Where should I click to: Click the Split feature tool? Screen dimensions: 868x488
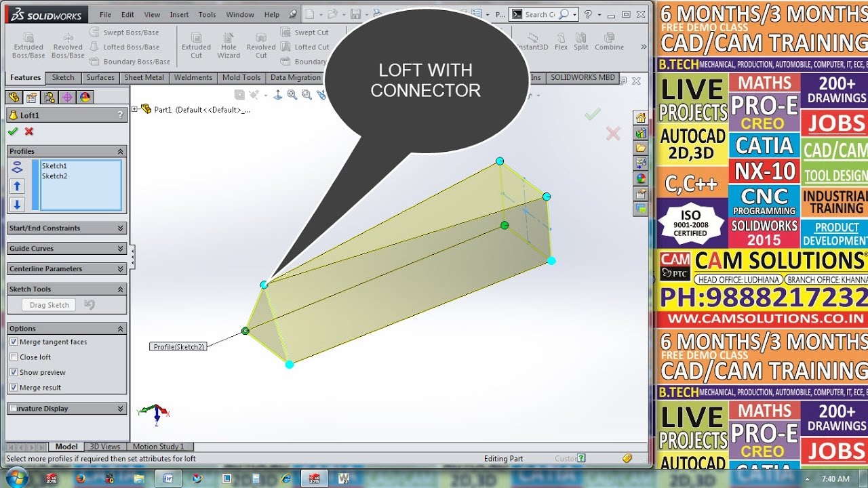(x=581, y=41)
